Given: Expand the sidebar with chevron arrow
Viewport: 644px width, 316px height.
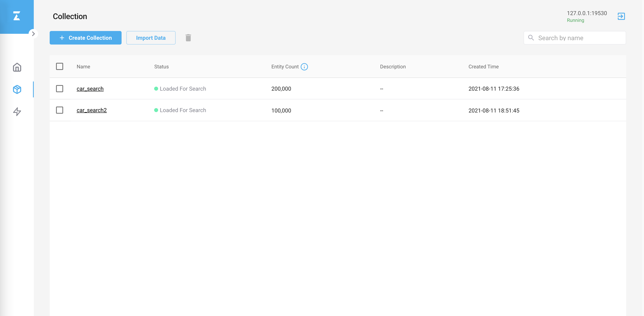Looking at the screenshot, I should click(x=33, y=34).
